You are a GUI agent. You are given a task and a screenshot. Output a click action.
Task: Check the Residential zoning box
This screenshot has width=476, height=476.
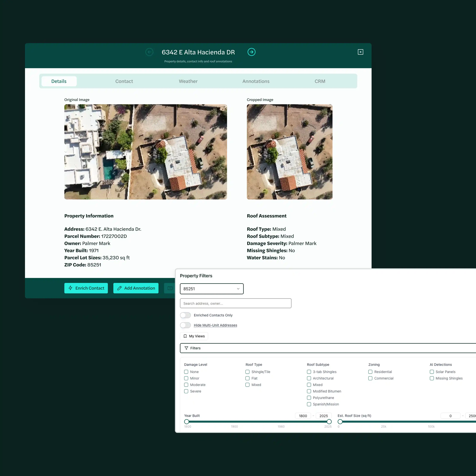(x=370, y=372)
